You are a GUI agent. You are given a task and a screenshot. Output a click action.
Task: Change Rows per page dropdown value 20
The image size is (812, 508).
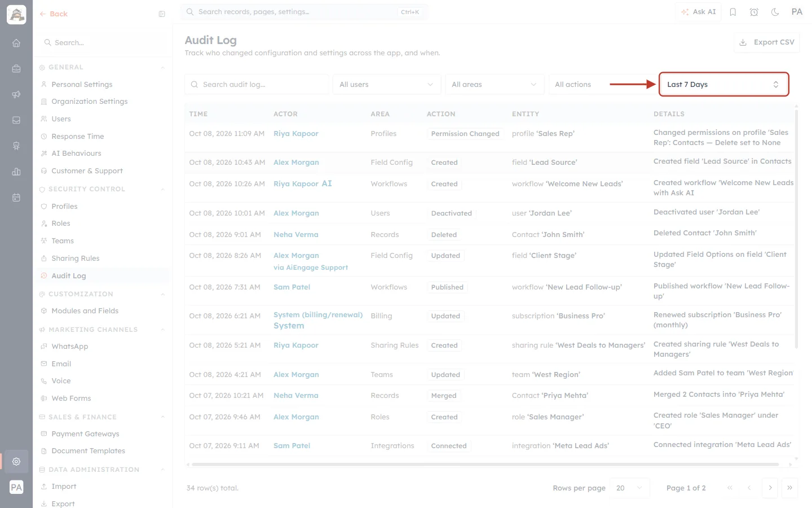630,488
